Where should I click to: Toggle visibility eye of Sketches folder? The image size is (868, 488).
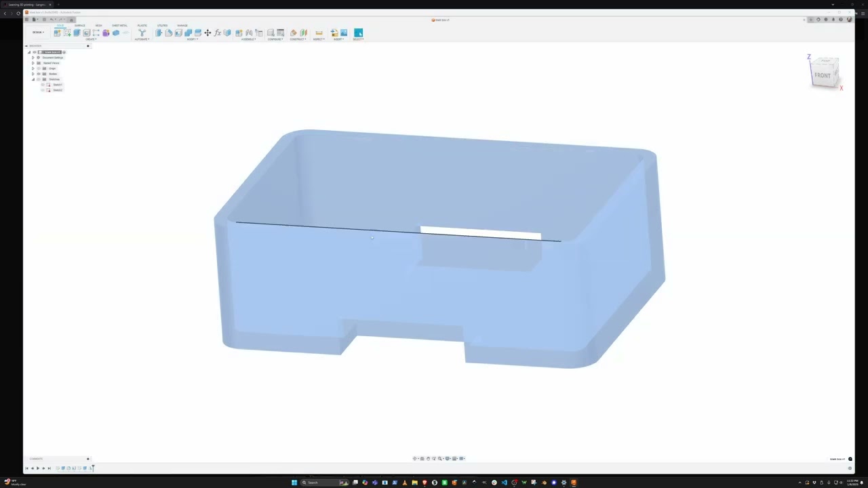(x=39, y=79)
